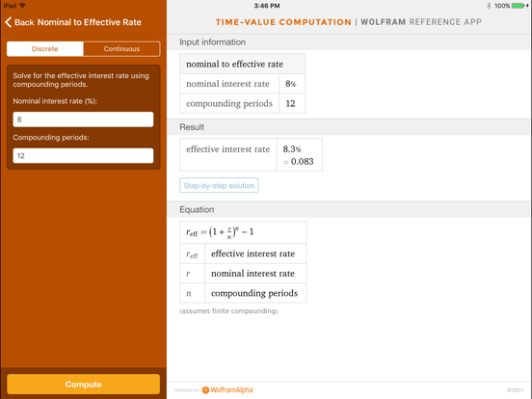
Task: Tap the 100% battery percentage text
Action: 502,6
